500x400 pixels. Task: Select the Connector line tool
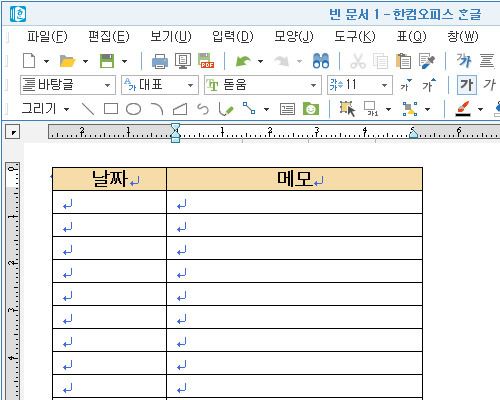[249, 109]
